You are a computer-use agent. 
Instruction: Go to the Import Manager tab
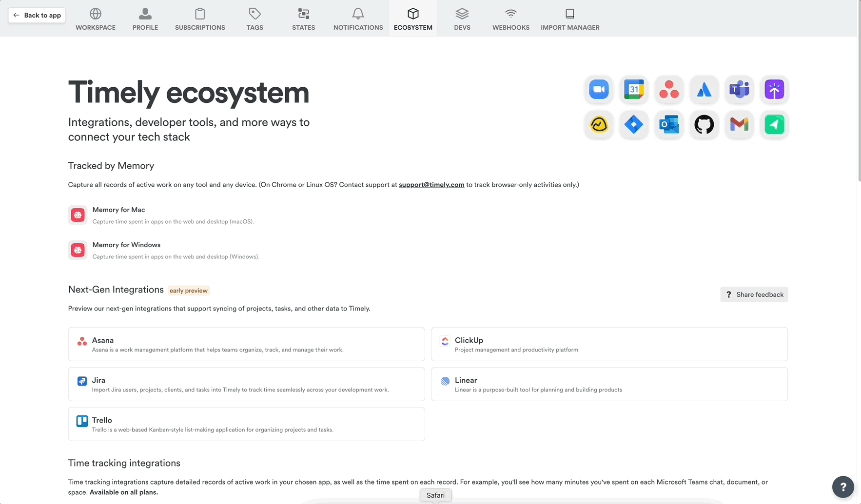570,19
